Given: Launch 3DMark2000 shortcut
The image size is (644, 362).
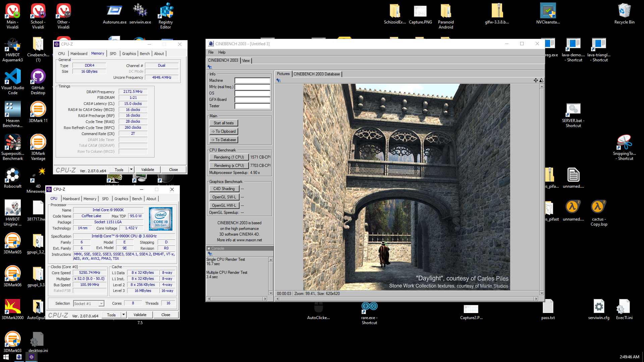Looking at the screenshot, I should click(x=13, y=309).
